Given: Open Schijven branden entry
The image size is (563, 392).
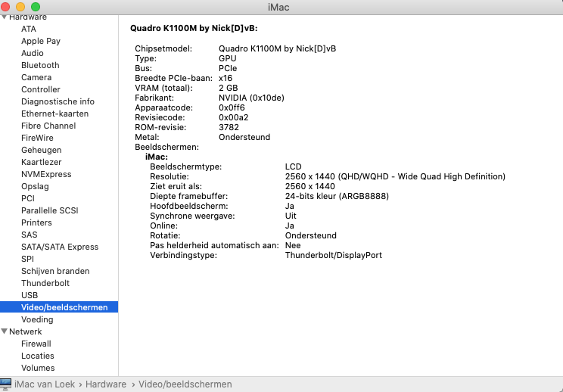Looking at the screenshot, I should [x=55, y=271].
